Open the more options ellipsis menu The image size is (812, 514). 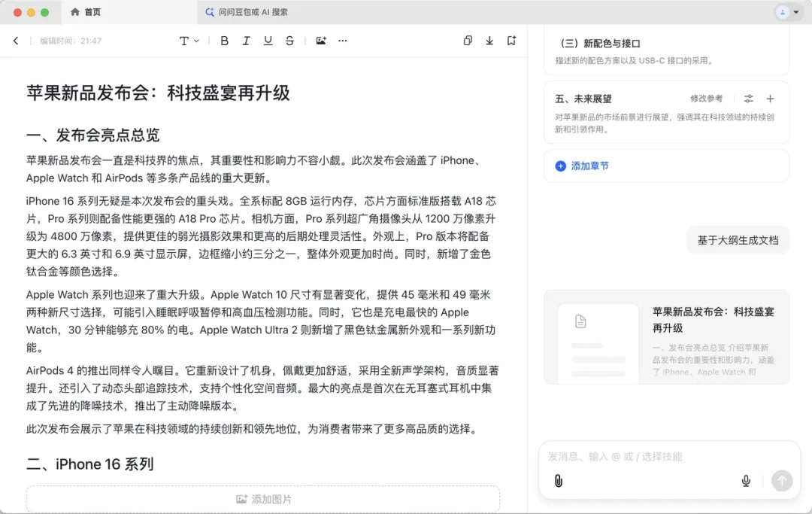point(343,41)
